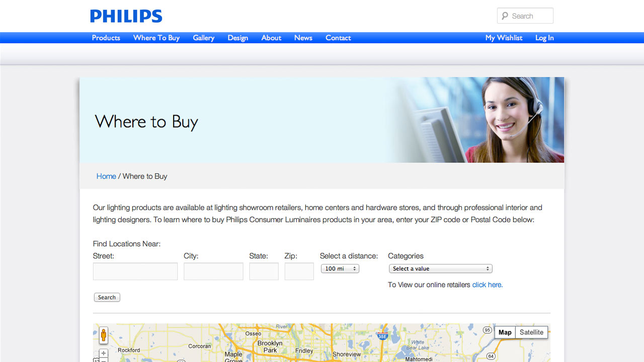Click 'Rockford' label on the map
Screen dimensions: 644x362
(x=129, y=350)
